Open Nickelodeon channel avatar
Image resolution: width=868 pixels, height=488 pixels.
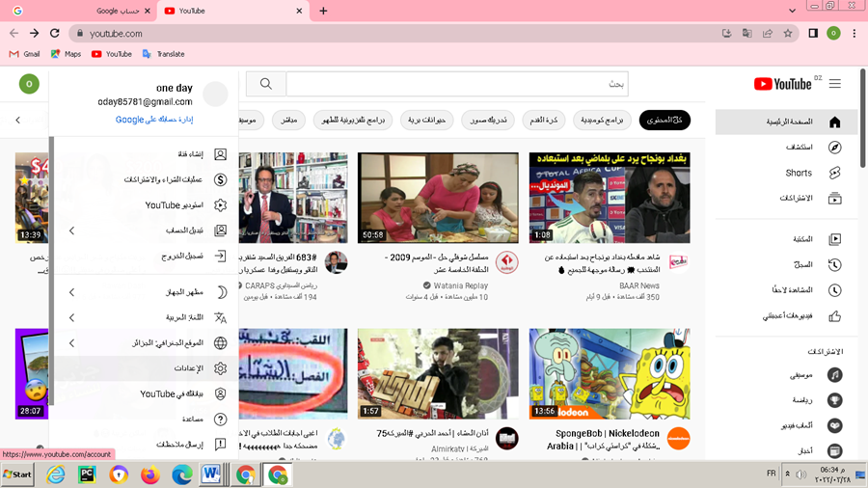679,438
